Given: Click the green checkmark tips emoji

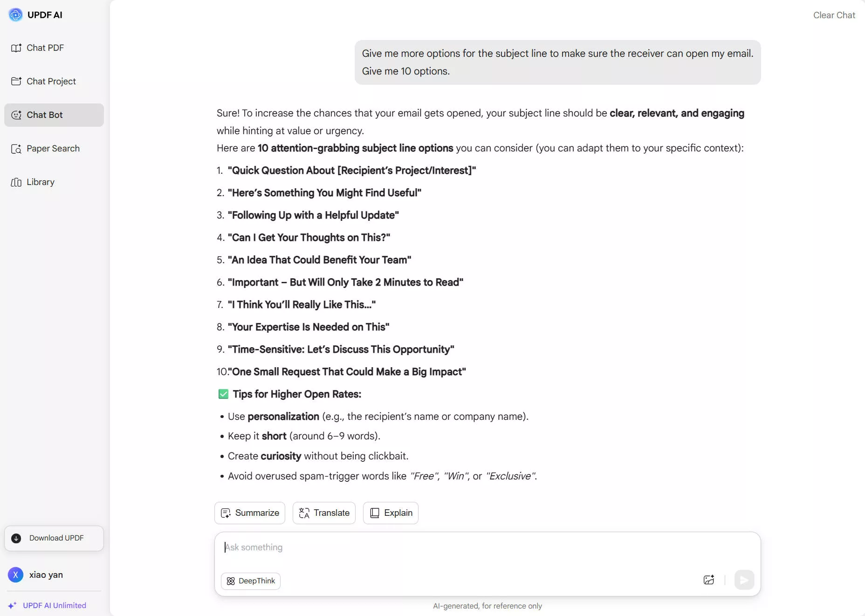Looking at the screenshot, I should click(223, 394).
